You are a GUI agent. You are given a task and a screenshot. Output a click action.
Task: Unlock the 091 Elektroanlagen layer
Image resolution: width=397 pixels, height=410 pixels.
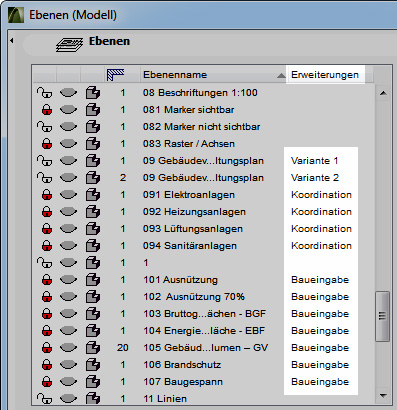pos(47,195)
